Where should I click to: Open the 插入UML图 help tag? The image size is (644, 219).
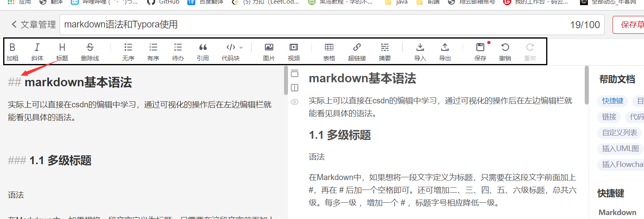pos(620,149)
